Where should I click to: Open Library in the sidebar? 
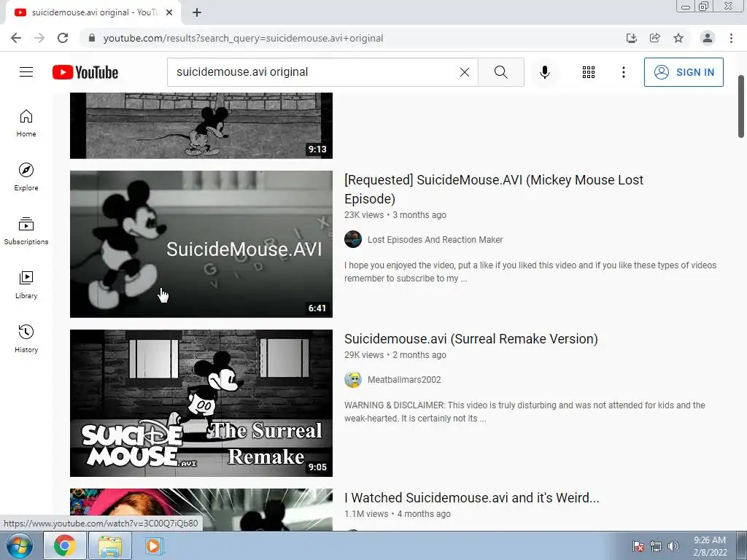(26, 285)
